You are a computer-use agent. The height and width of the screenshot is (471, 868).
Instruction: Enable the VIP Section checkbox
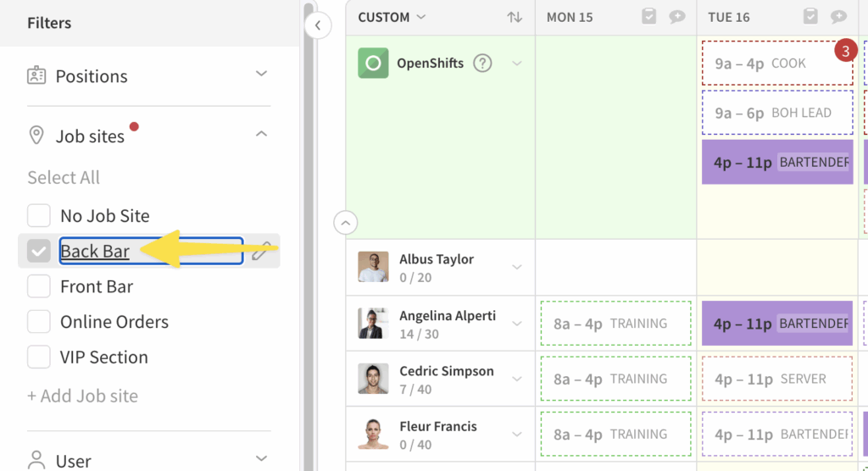[39, 357]
